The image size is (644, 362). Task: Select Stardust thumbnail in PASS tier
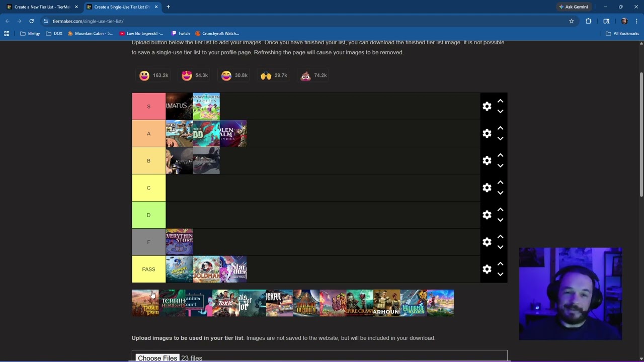233,269
